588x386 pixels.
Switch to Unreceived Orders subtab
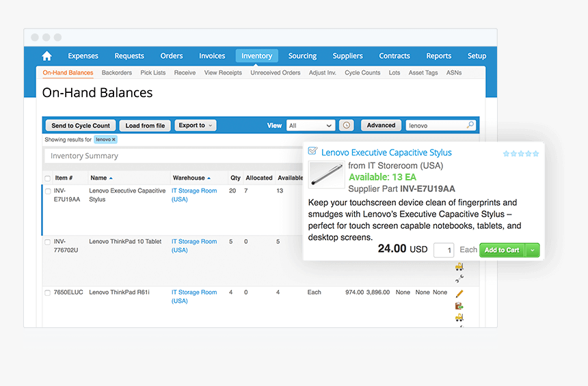[x=276, y=72]
